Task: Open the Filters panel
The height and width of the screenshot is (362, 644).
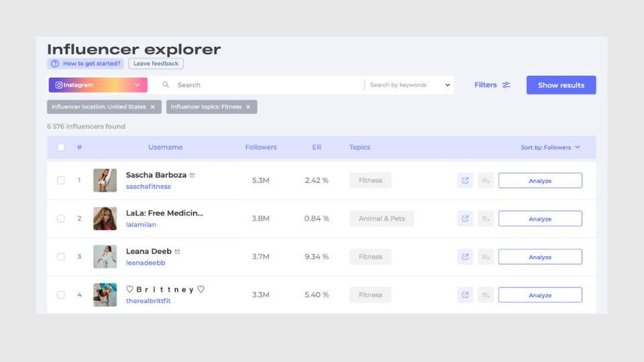Action: point(492,85)
